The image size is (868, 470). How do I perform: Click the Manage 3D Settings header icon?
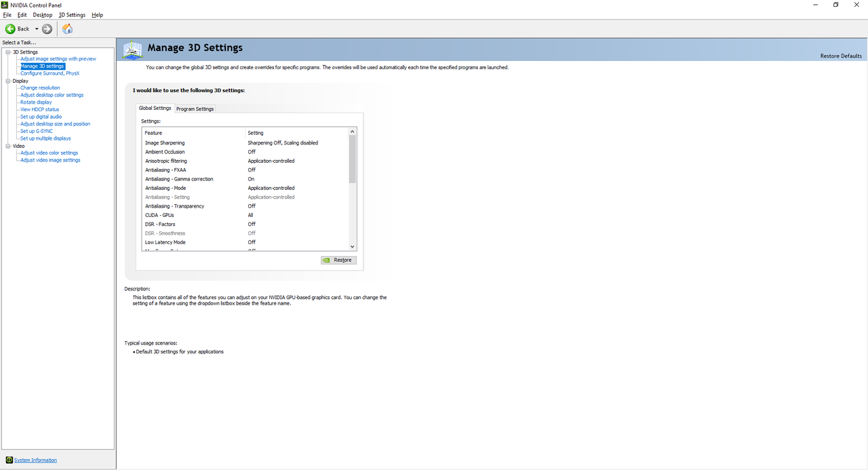click(x=133, y=50)
